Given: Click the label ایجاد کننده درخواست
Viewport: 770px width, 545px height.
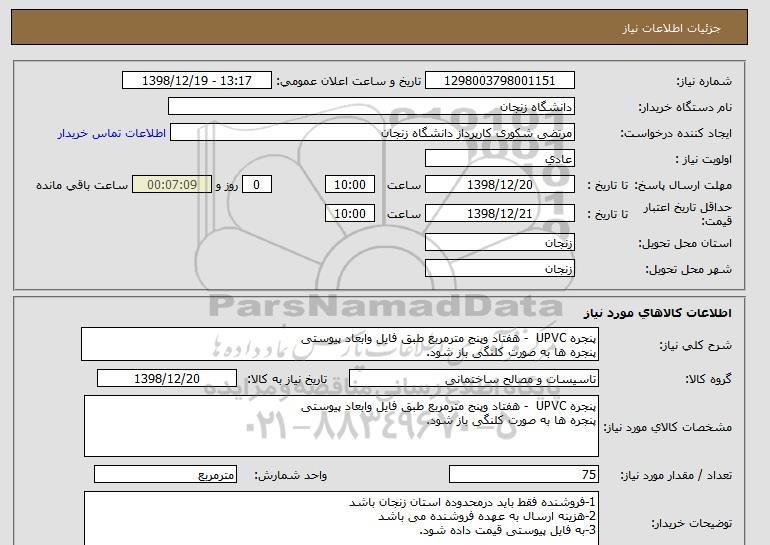Looking at the screenshot, I should [x=676, y=133].
